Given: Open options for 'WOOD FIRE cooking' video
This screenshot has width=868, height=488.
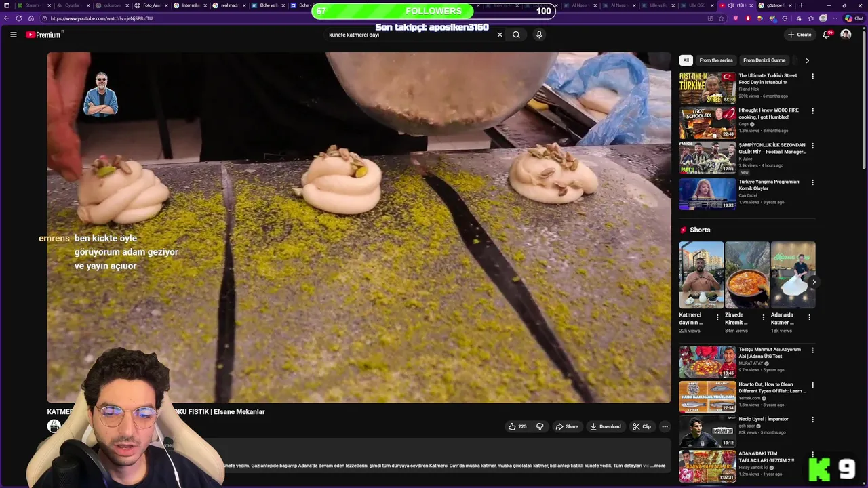Looking at the screenshot, I should click(x=812, y=110).
